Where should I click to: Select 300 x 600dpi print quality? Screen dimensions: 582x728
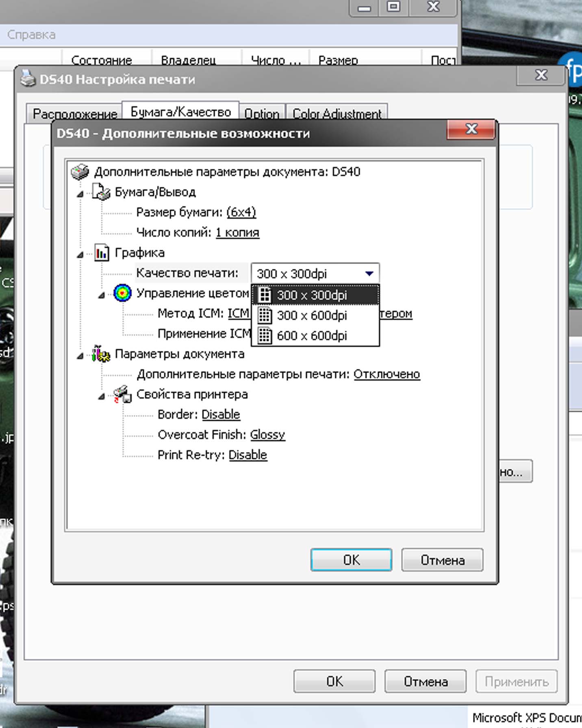(312, 316)
